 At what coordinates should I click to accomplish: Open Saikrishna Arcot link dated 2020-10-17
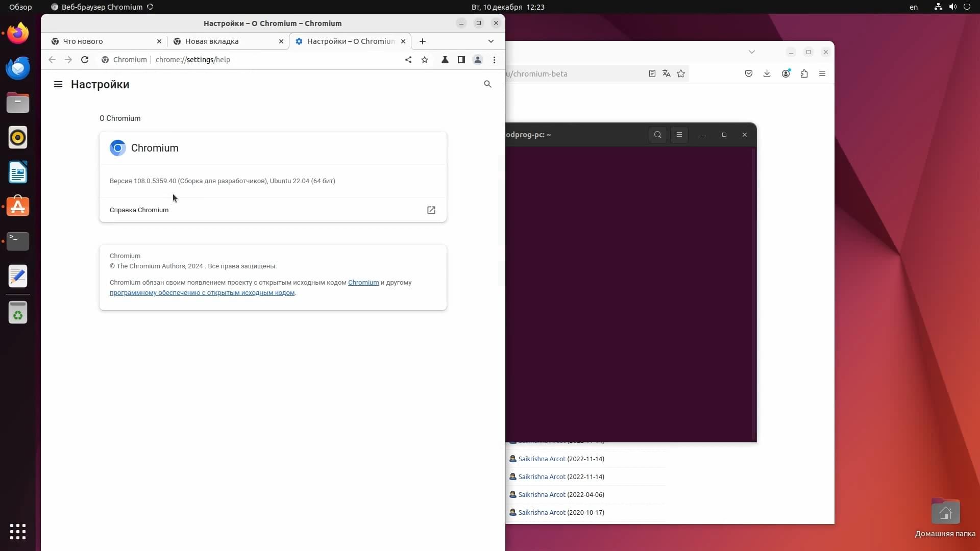click(x=542, y=513)
